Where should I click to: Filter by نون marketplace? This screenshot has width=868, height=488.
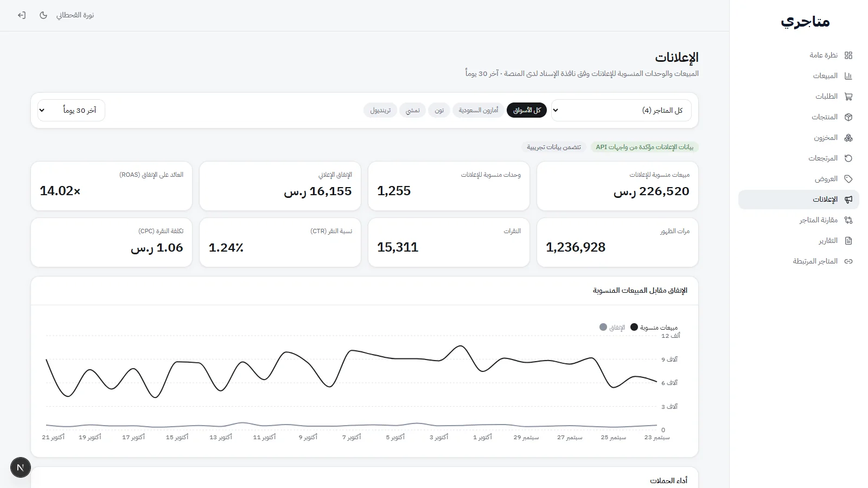tap(439, 110)
